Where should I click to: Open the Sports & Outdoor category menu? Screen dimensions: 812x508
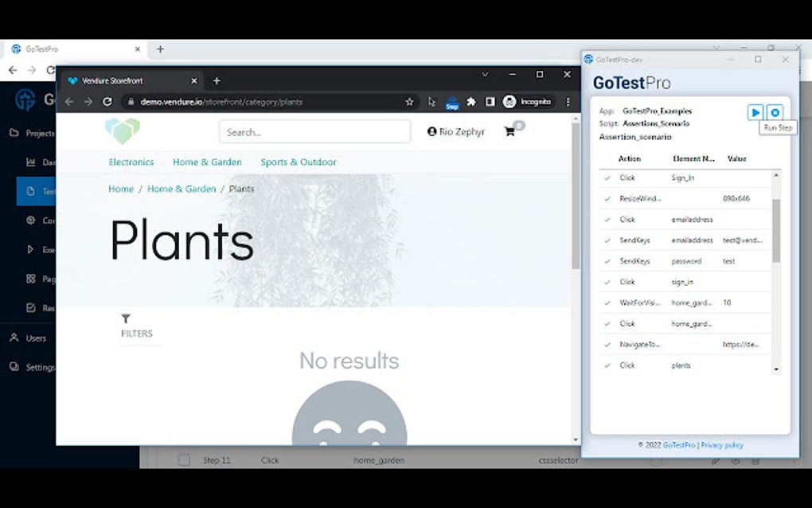(299, 162)
